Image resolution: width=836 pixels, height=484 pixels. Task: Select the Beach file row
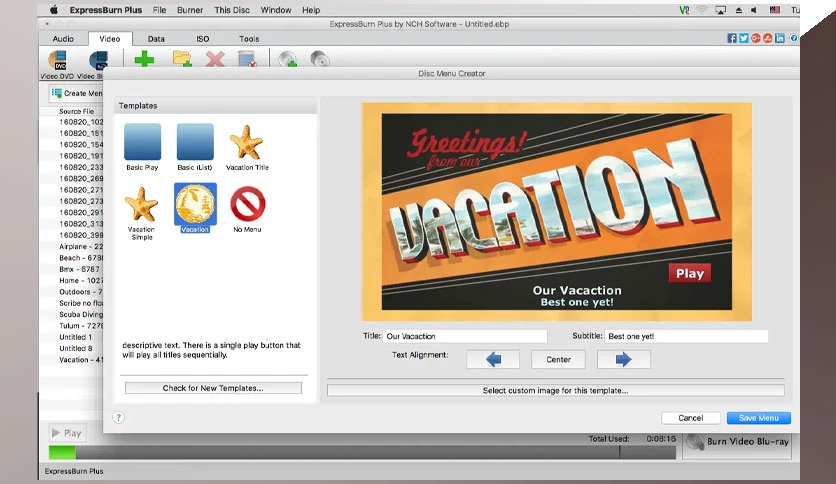(71, 257)
